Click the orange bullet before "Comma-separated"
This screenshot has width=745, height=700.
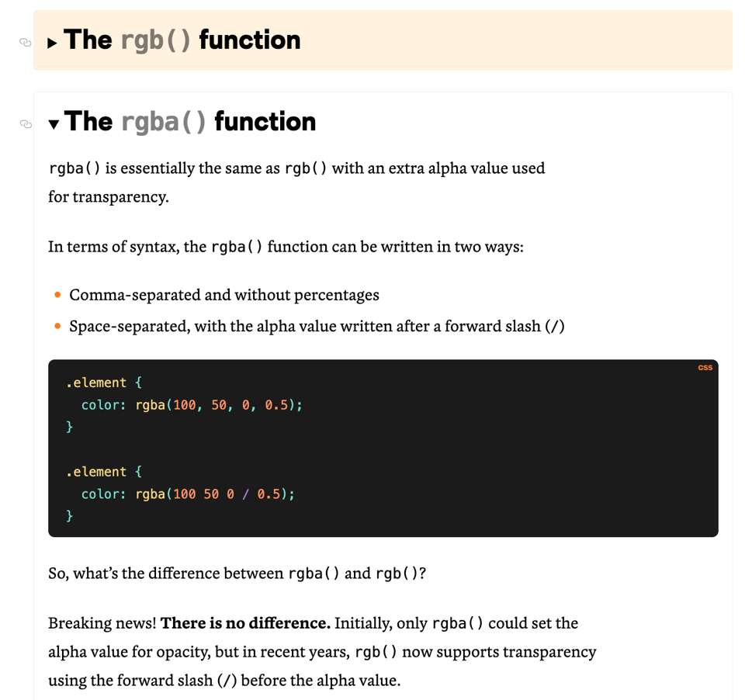point(57,295)
